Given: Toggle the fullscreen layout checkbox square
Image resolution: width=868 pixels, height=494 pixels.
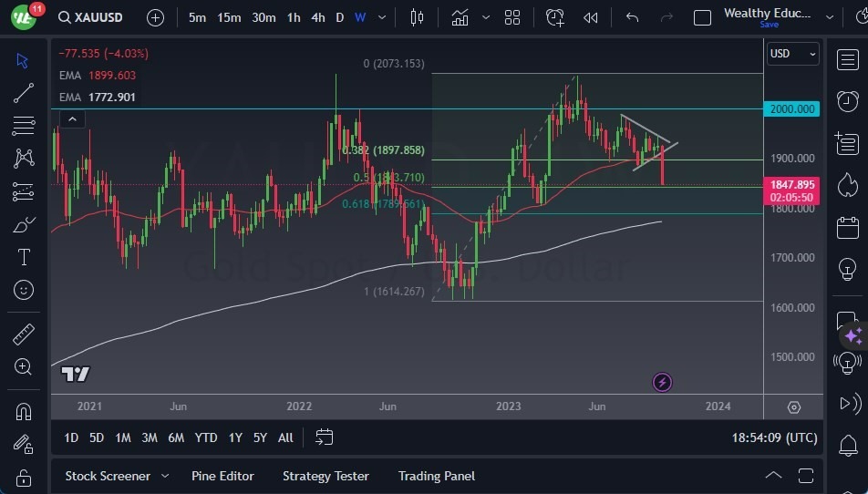Looking at the screenshot, I should (x=702, y=17).
